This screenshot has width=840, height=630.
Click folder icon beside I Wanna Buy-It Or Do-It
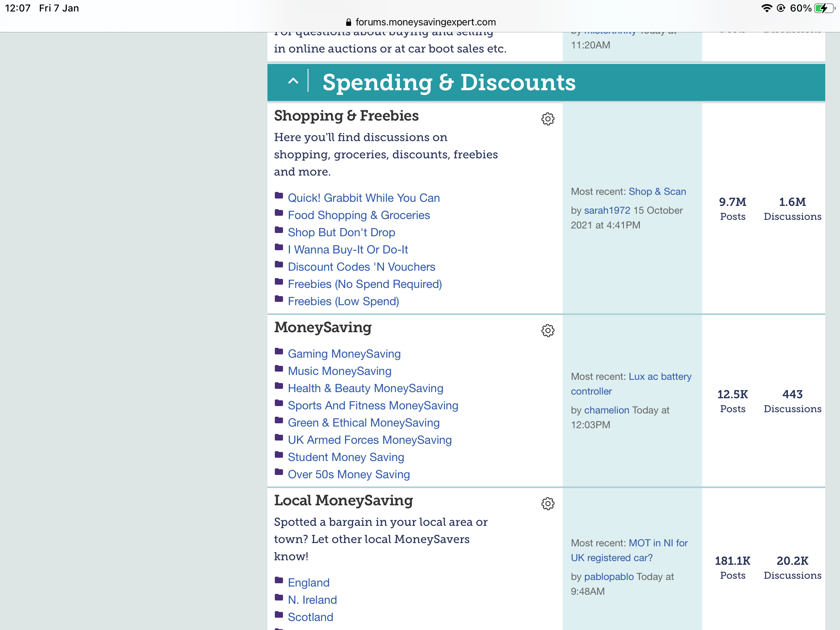(x=279, y=247)
